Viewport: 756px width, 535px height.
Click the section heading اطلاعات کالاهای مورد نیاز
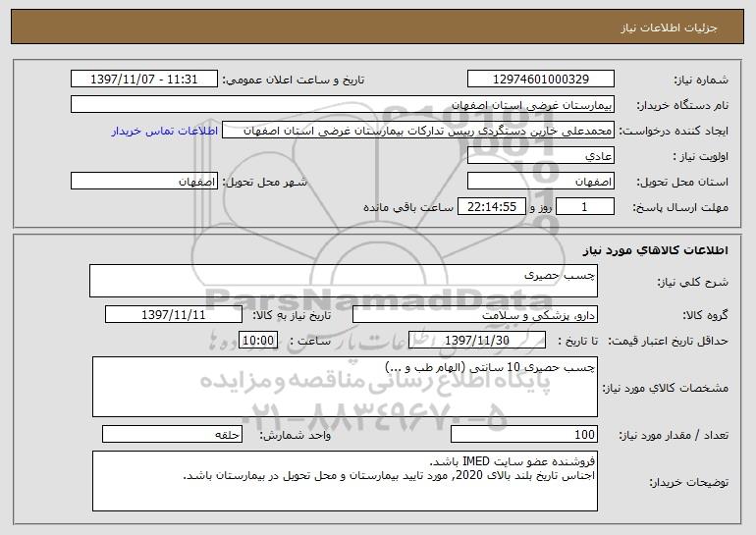[x=655, y=250]
